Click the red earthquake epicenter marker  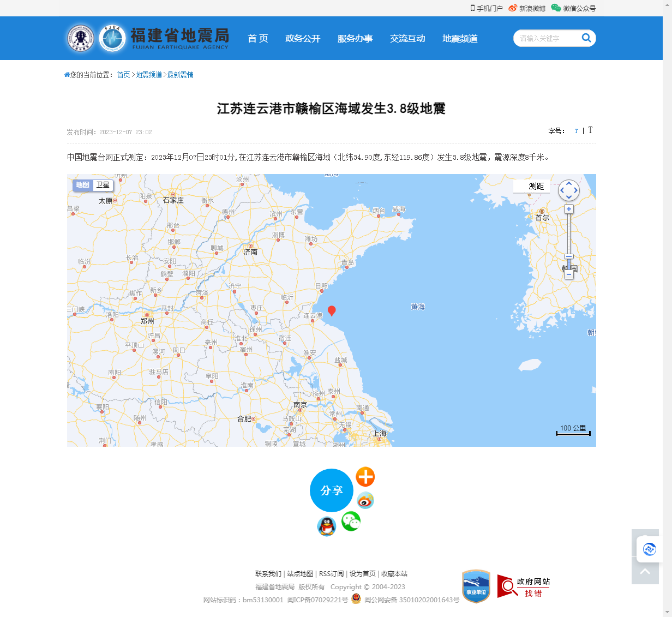coord(331,310)
